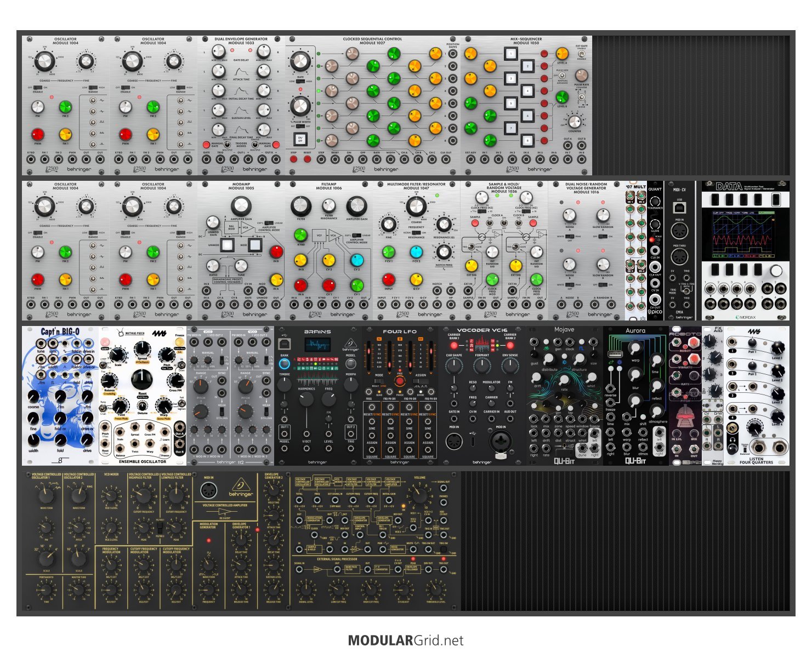Click the CLK IN jack on the Pico Quant
The image size is (812, 652).
[655, 250]
